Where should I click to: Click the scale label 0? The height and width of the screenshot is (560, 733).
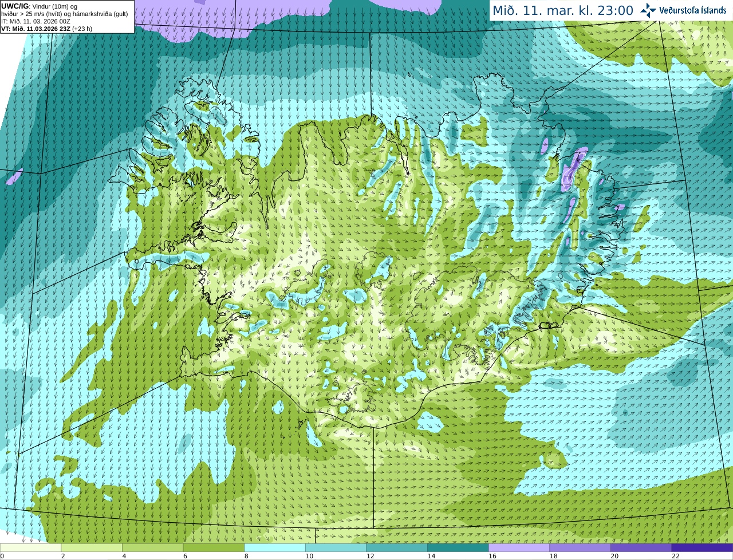click(x=2, y=556)
